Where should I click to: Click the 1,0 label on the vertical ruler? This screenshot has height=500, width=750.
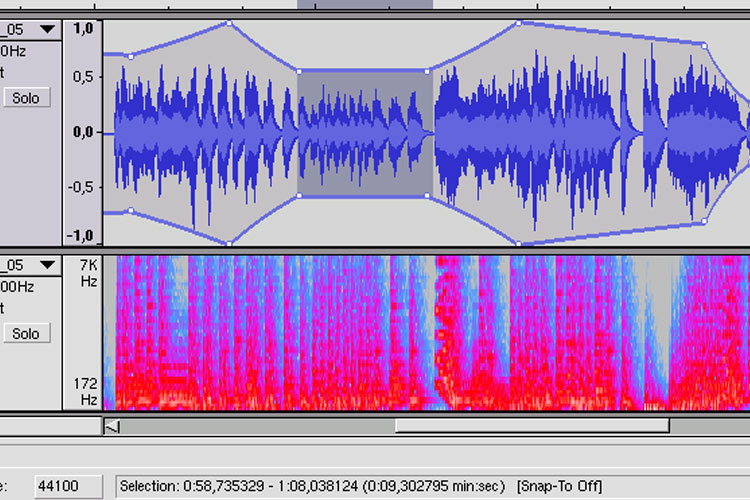pyautogui.click(x=83, y=29)
